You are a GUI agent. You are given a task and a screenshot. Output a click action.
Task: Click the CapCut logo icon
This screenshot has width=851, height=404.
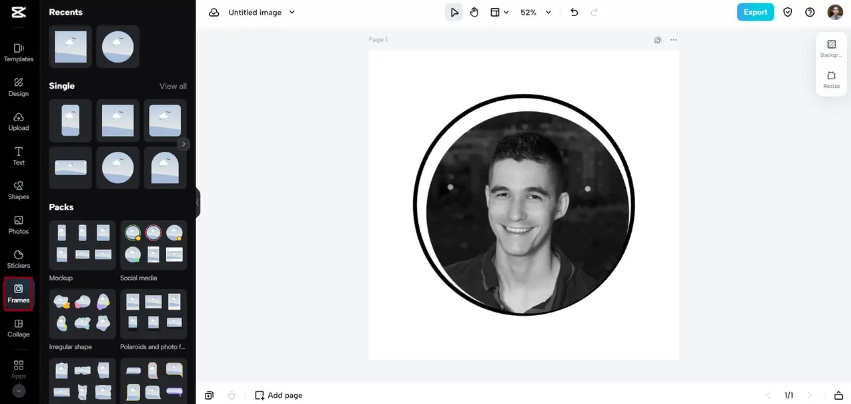point(18,12)
